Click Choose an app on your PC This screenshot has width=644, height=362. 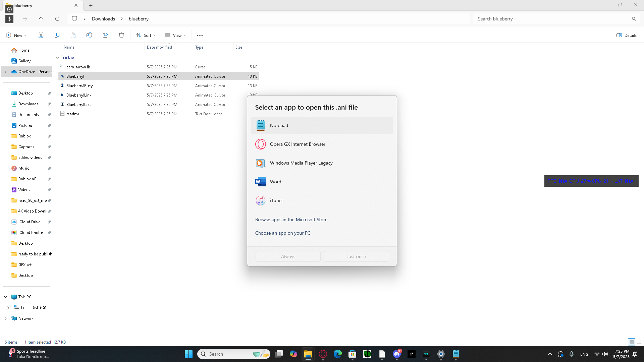[x=282, y=233]
